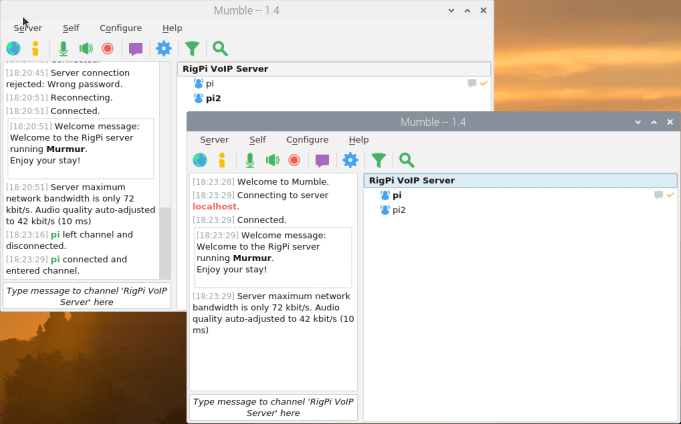
Task: Open Self menu in the back Mumble window
Action: pyautogui.click(x=71, y=28)
